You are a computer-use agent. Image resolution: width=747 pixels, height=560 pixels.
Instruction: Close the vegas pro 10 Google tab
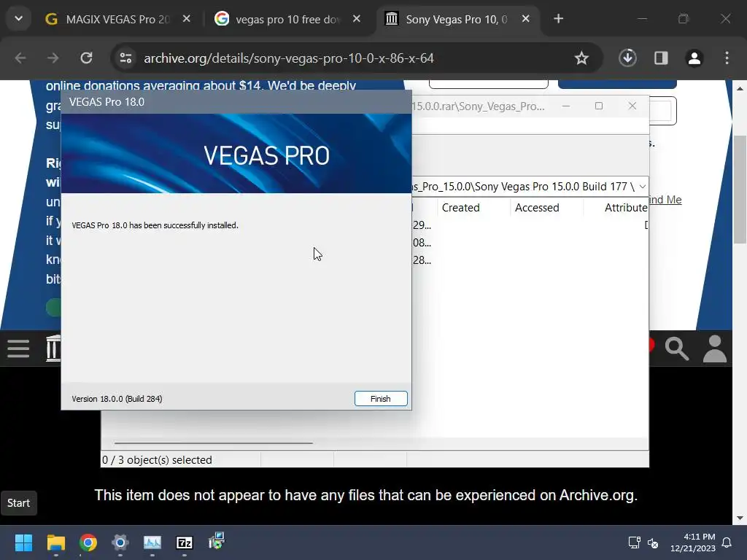pos(356,18)
